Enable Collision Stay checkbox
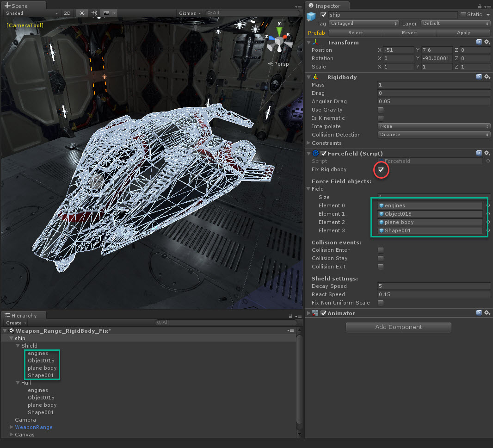 pos(381,258)
